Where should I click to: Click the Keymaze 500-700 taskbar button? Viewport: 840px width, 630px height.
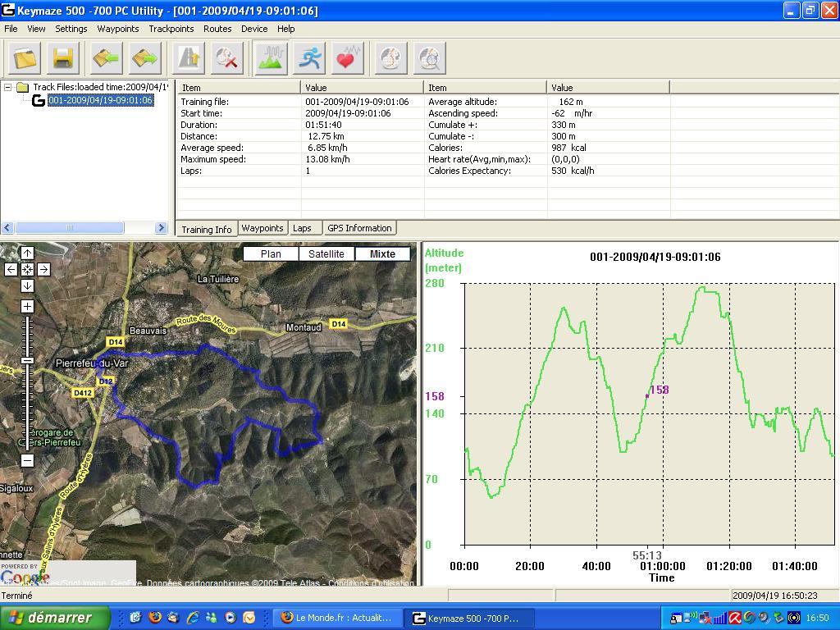click(468, 619)
